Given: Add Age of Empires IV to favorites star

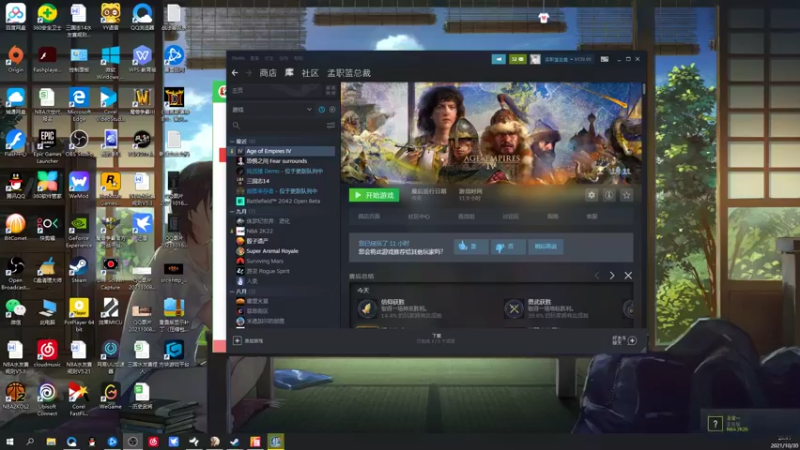Looking at the screenshot, I should pos(627,195).
